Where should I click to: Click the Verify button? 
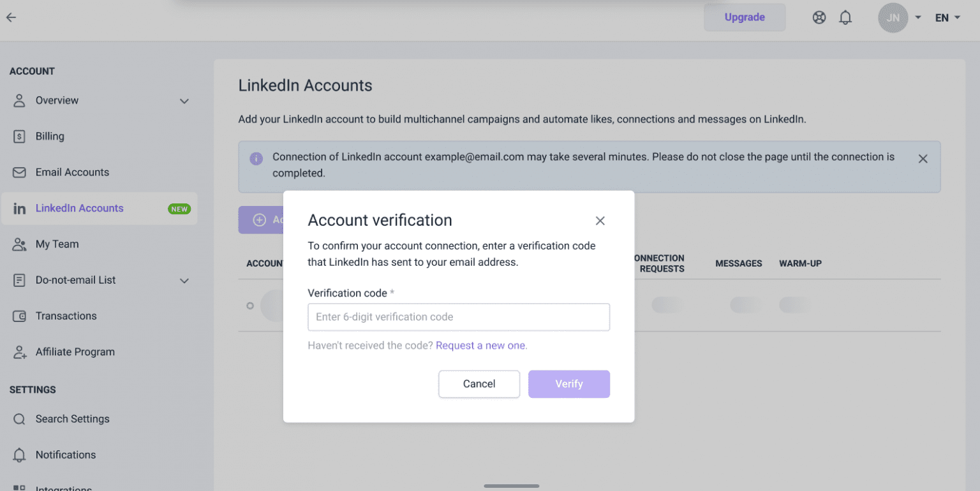coord(568,384)
